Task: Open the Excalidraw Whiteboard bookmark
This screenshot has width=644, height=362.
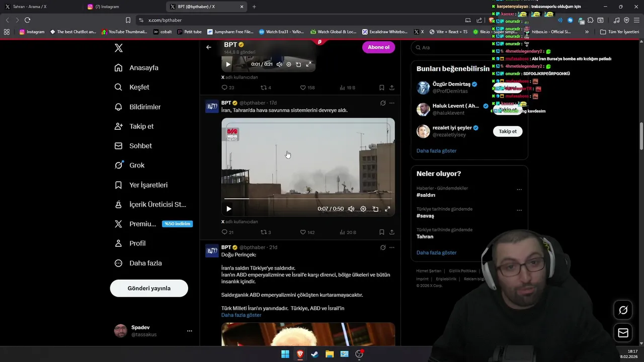Action: click(x=385, y=32)
